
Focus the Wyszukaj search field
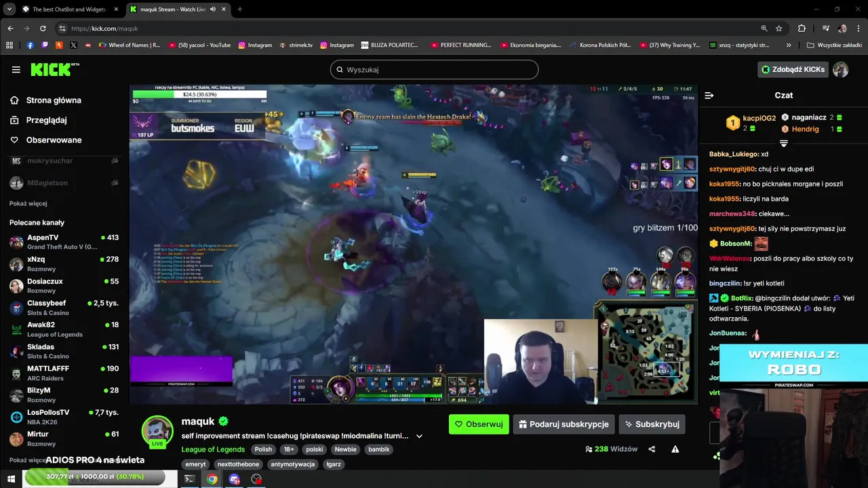click(x=434, y=70)
